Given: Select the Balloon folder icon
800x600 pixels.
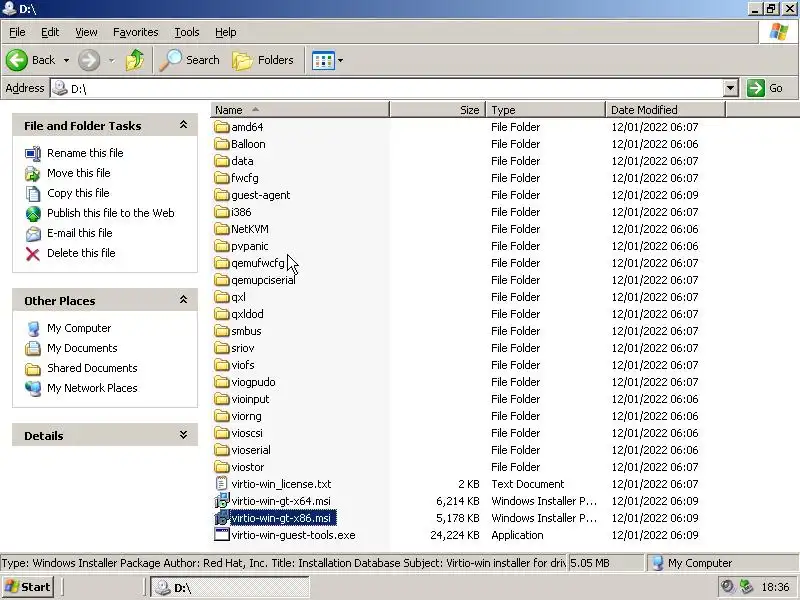Looking at the screenshot, I should click(x=221, y=144).
